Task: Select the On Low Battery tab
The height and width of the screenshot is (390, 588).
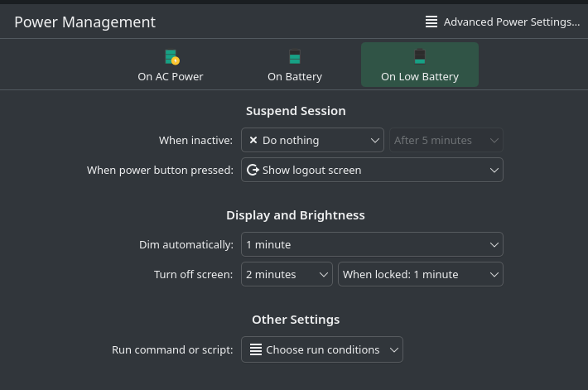Action: tap(419, 65)
